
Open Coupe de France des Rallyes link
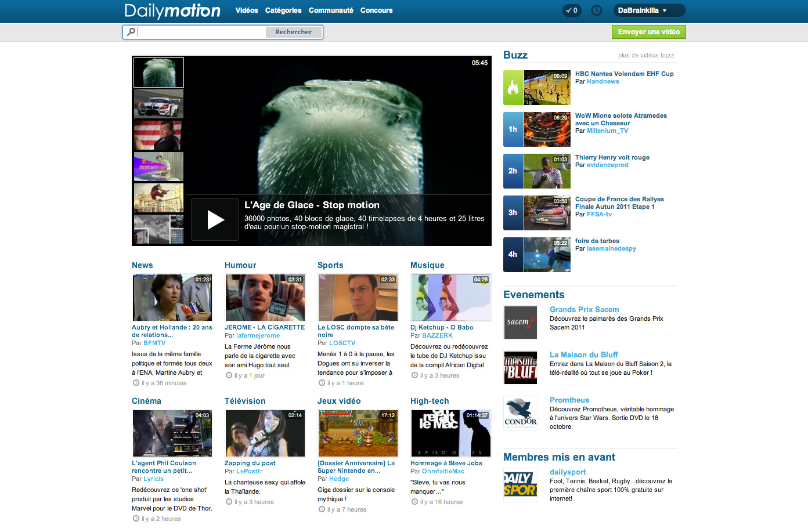pyautogui.click(x=619, y=203)
